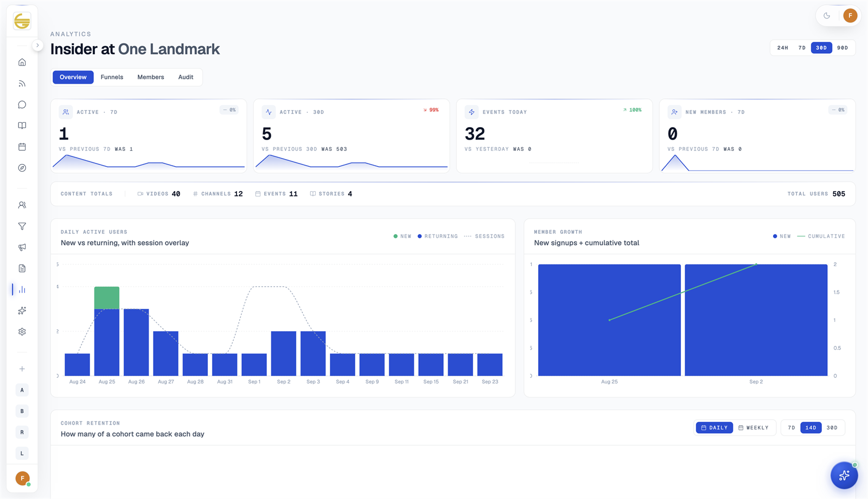Toggle the Returning legend in Daily Active Users
Viewport: 868px width, 499px height.
[x=438, y=236]
